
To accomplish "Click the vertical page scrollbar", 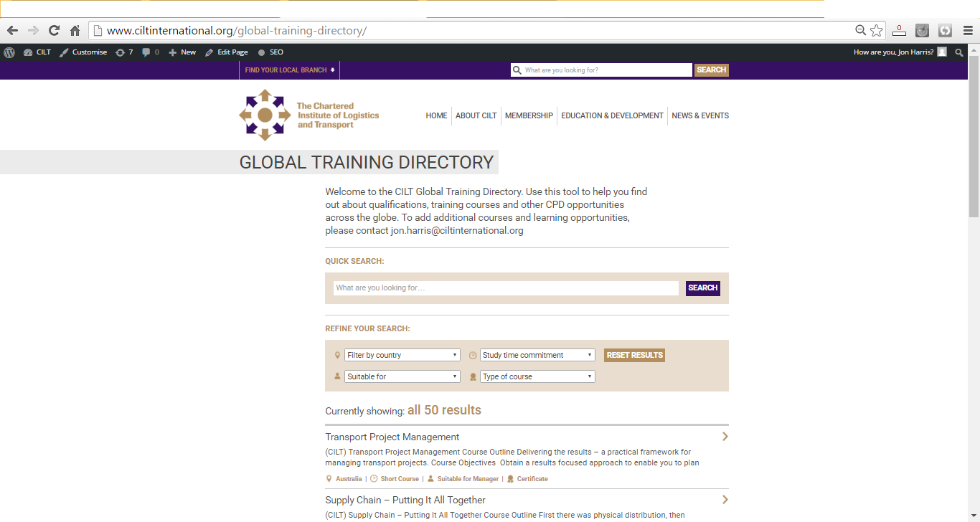I will click(x=974, y=136).
